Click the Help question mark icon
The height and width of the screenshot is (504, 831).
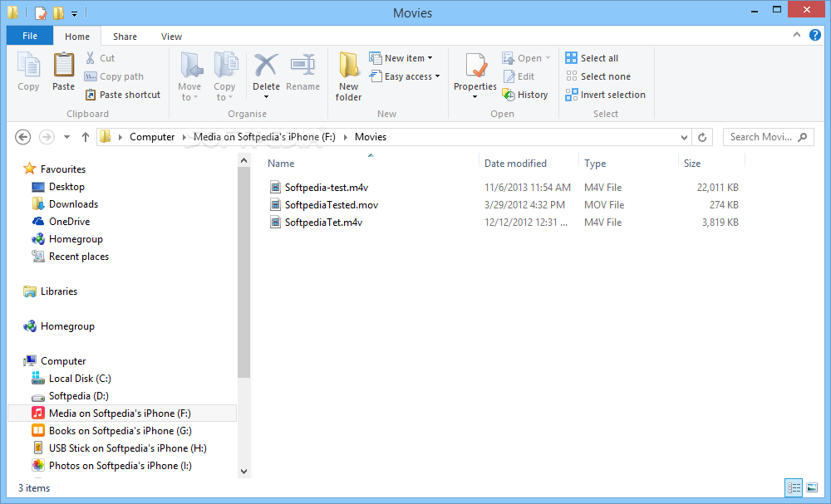click(x=814, y=35)
